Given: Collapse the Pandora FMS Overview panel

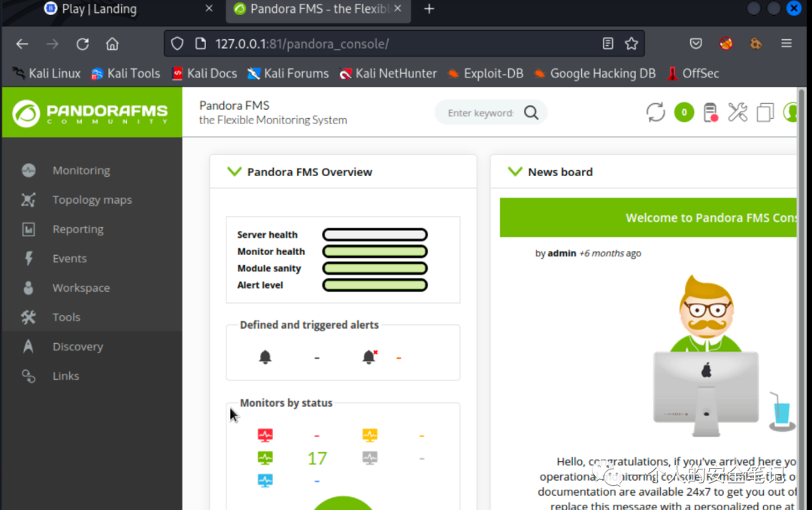Looking at the screenshot, I should point(235,172).
